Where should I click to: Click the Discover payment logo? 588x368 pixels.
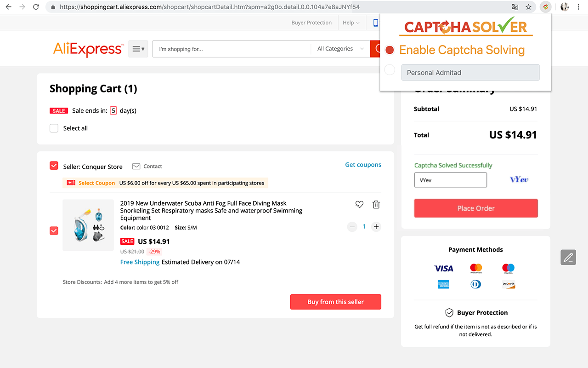509,284
